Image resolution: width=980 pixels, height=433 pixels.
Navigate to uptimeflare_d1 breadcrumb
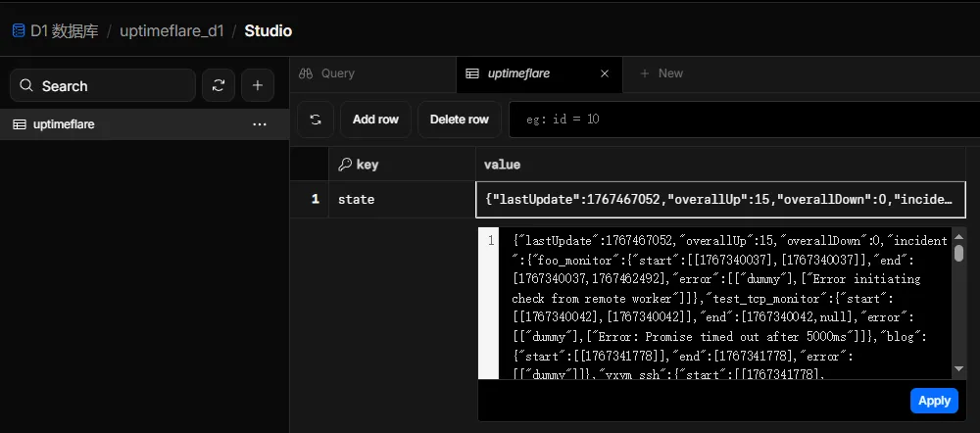point(171,30)
